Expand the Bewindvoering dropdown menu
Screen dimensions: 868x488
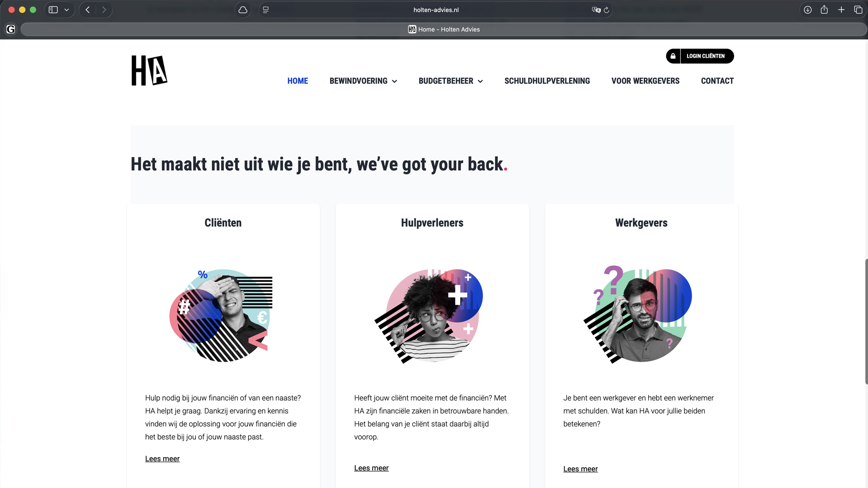363,81
